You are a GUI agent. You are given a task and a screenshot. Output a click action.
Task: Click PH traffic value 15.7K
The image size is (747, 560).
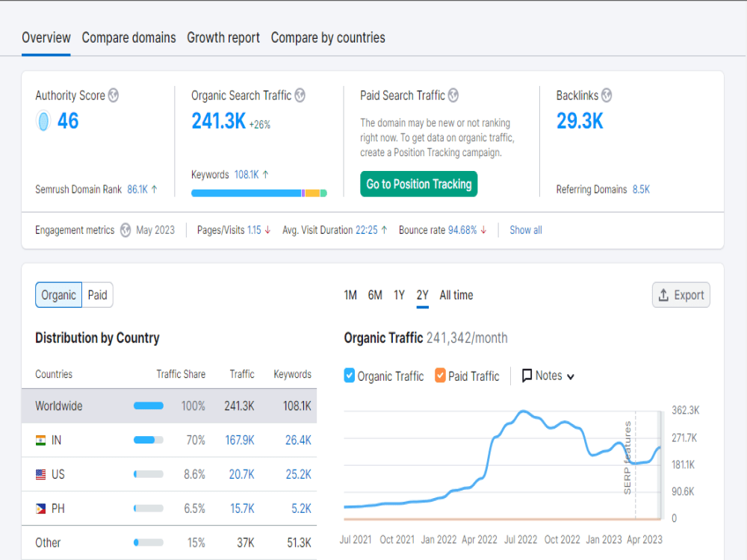(x=243, y=509)
